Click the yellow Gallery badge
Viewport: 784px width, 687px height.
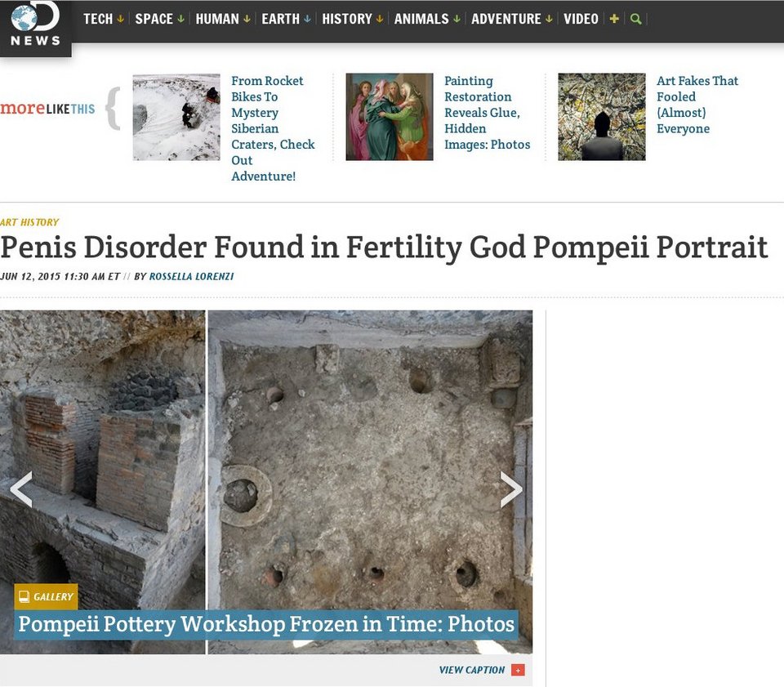click(46, 596)
